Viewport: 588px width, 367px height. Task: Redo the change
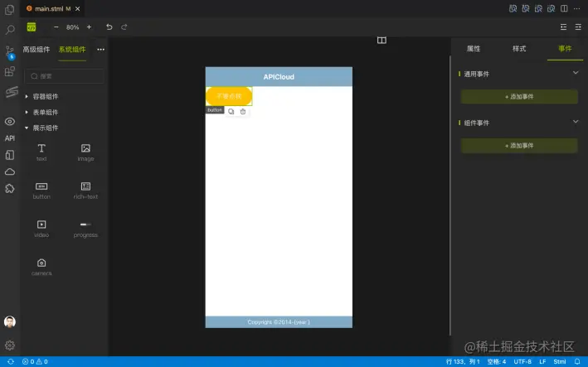click(x=124, y=27)
